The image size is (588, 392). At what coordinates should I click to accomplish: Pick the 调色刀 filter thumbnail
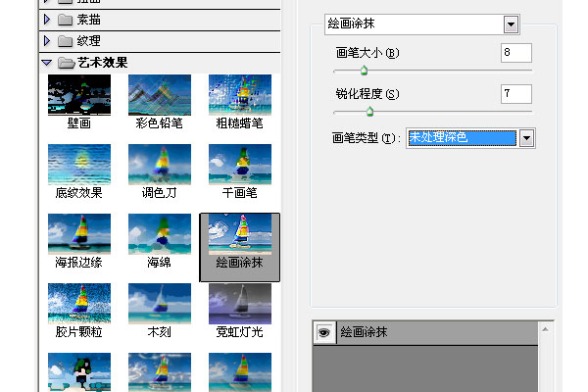click(160, 165)
